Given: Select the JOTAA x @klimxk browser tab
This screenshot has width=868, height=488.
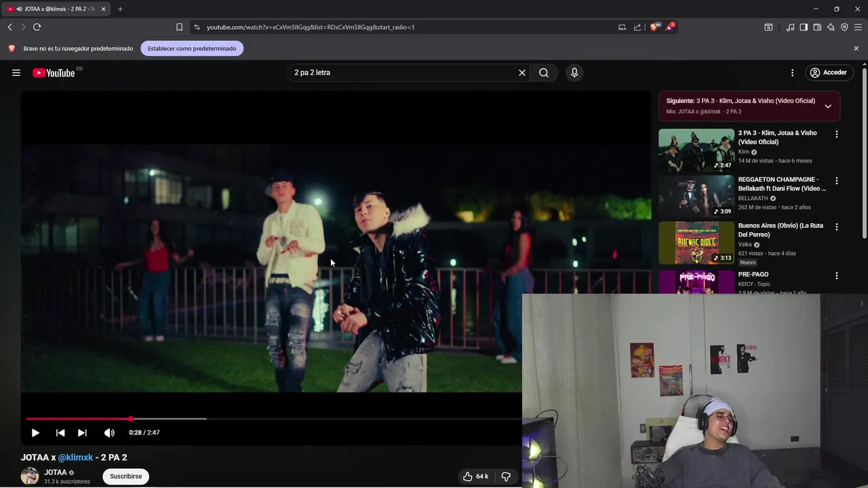Looking at the screenshot, I should pos(56,9).
